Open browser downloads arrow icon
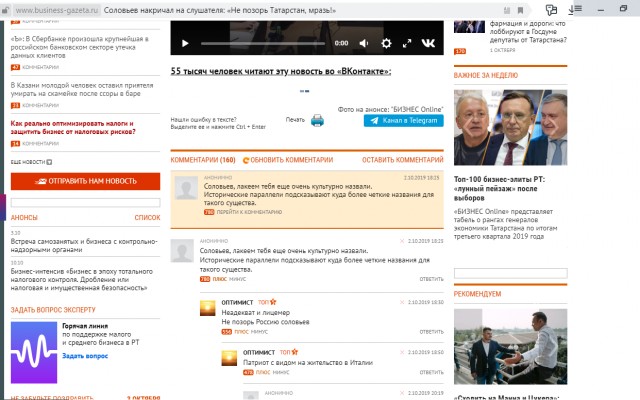The image size is (640, 400). tap(571, 10)
